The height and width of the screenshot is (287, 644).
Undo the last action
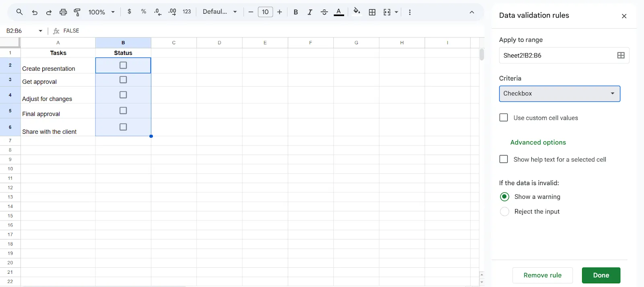pos(35,12)
